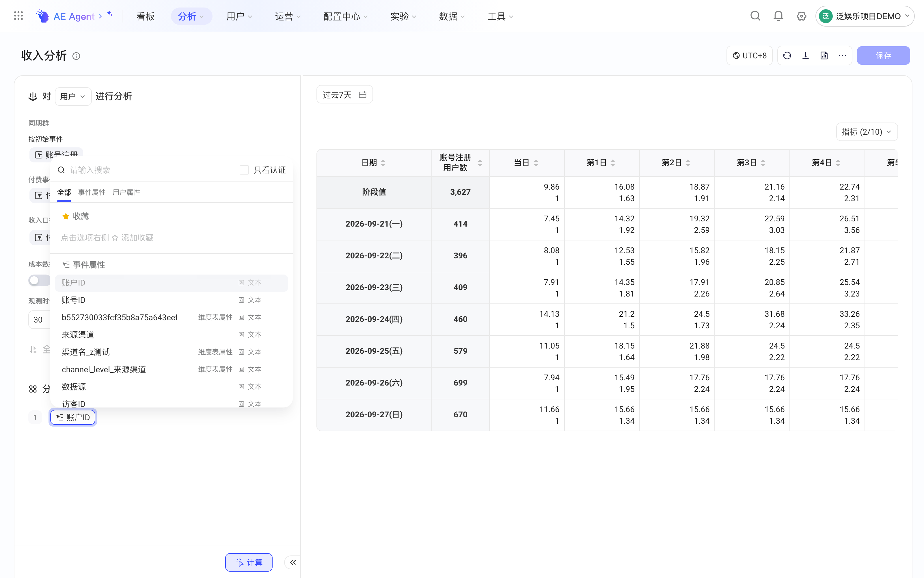
Task: Select the 全部 tab
Action: (x=64, y=192)
